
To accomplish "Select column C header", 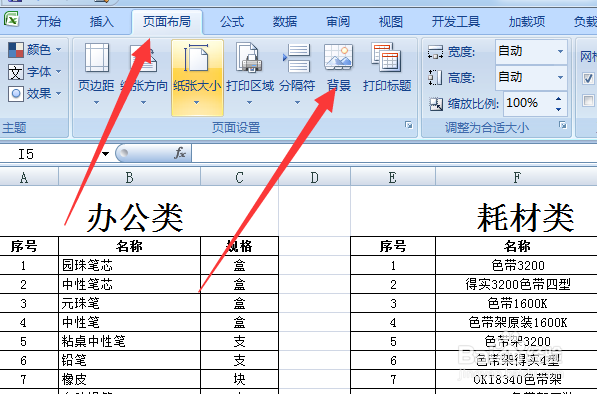I will 239,177.
